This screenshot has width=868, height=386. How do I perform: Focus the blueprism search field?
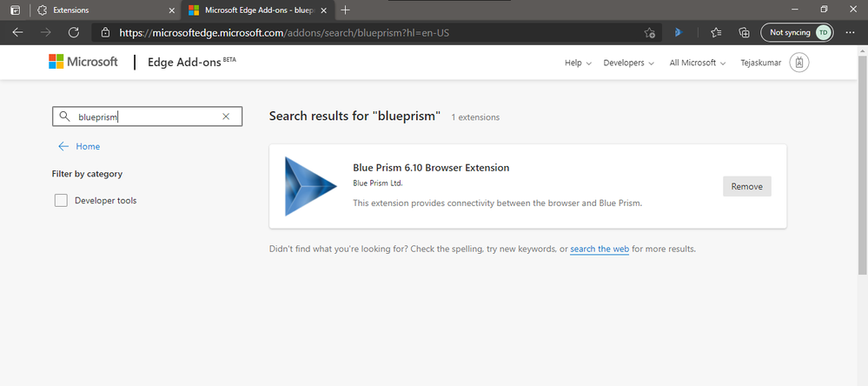147,116
